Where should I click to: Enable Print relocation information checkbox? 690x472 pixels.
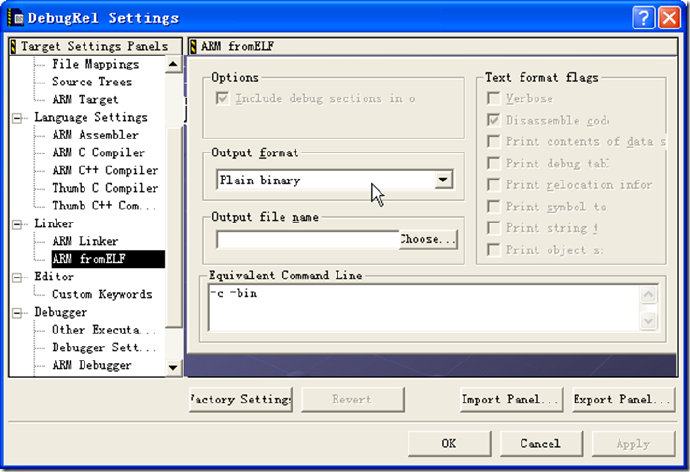coord(494,185)
